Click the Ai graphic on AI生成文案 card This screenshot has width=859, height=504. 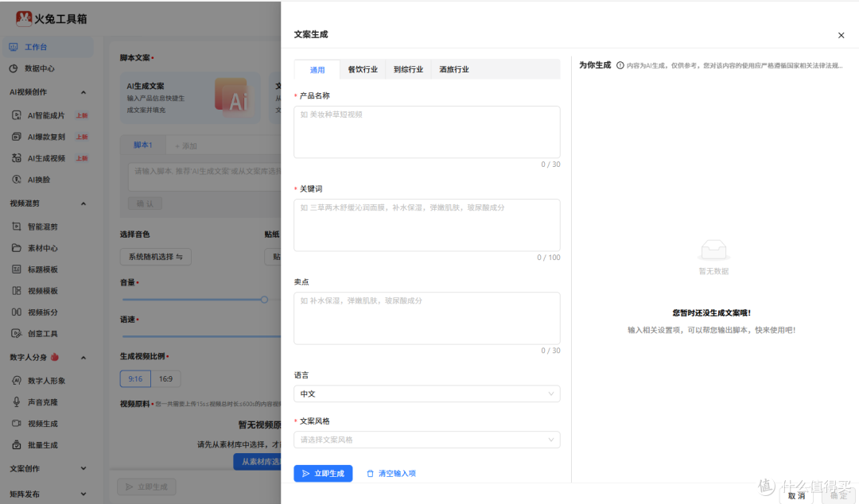235,96
